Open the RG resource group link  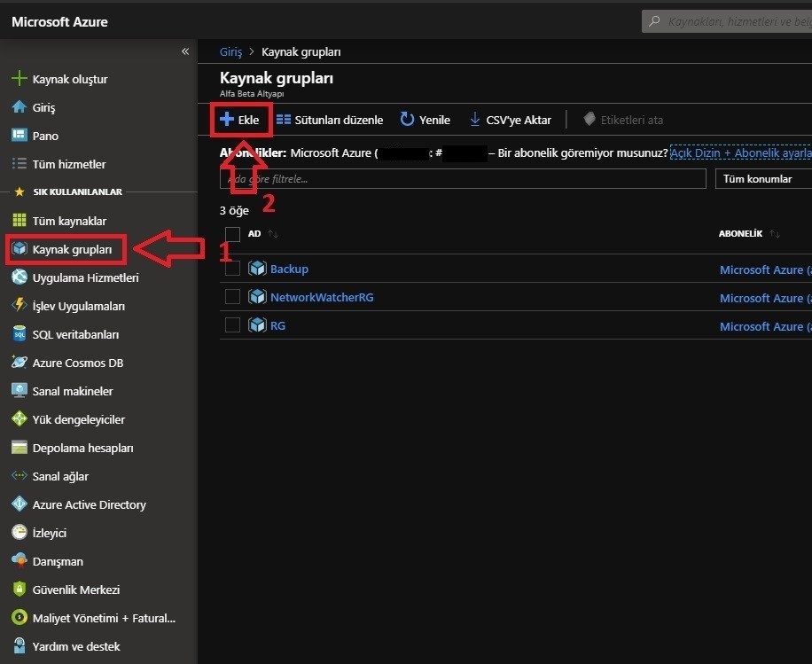click(277, 325)
